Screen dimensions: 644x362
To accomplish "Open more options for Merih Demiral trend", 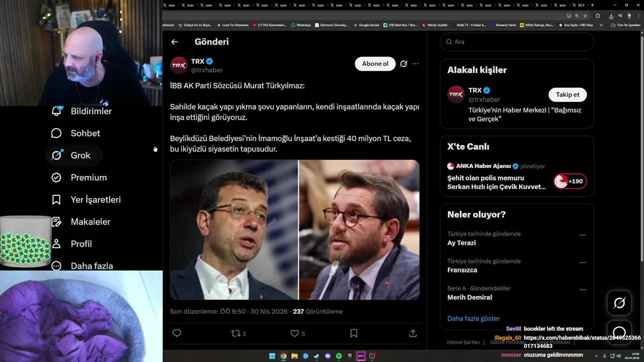I will pyautogui.click(x=583, y=290).
